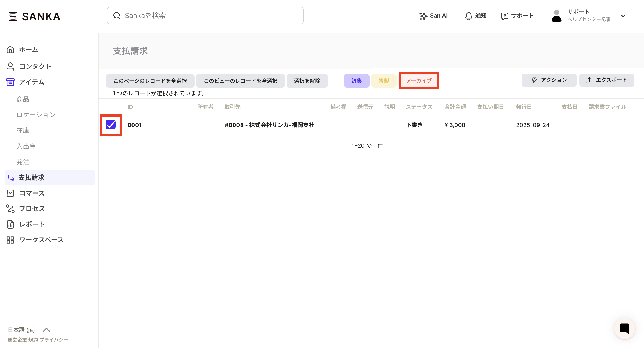Click the プロセス workflow icon
This screenshot has height=348, width=644.
tap(10, 208)
